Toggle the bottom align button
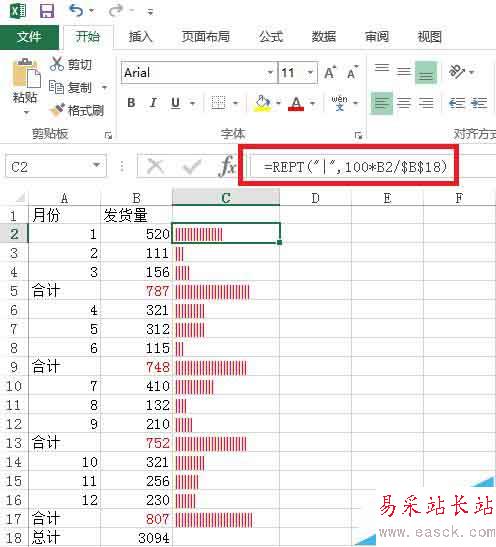Viewport: 496px width, 547px height. [426, 73]
